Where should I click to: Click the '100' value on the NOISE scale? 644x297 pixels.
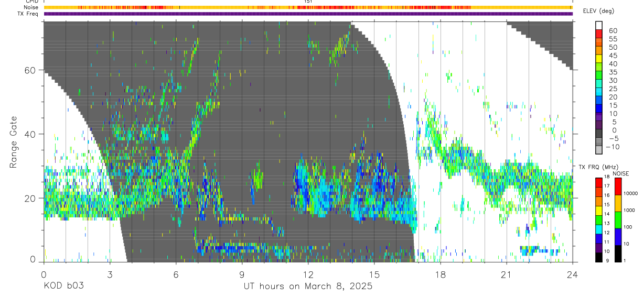click(x=627, y=227)
